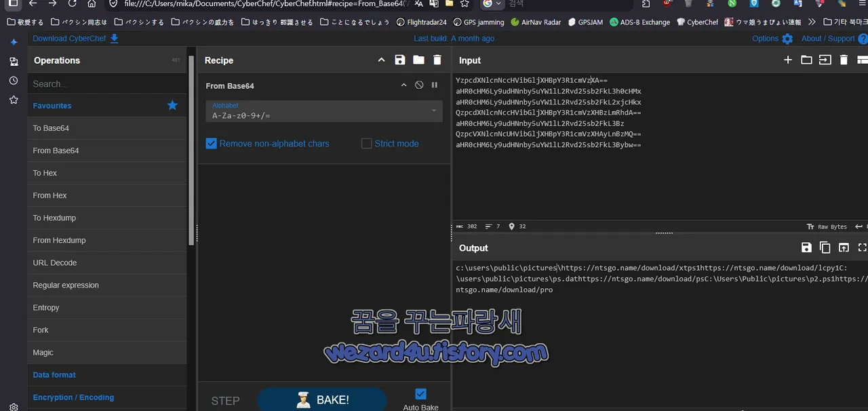Click the browser address bar
Screen dimensions: 868x411
coord(264,3)
